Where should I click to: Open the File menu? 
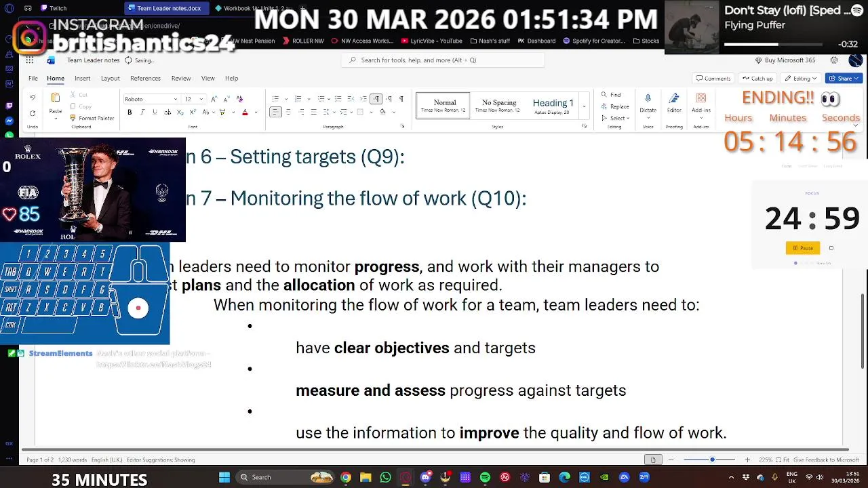(33, 78)
